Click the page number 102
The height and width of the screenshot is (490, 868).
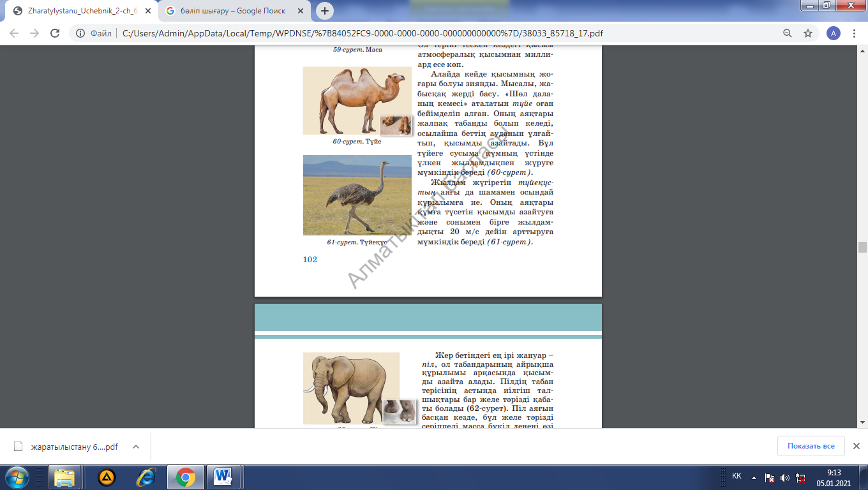point(310,260)
